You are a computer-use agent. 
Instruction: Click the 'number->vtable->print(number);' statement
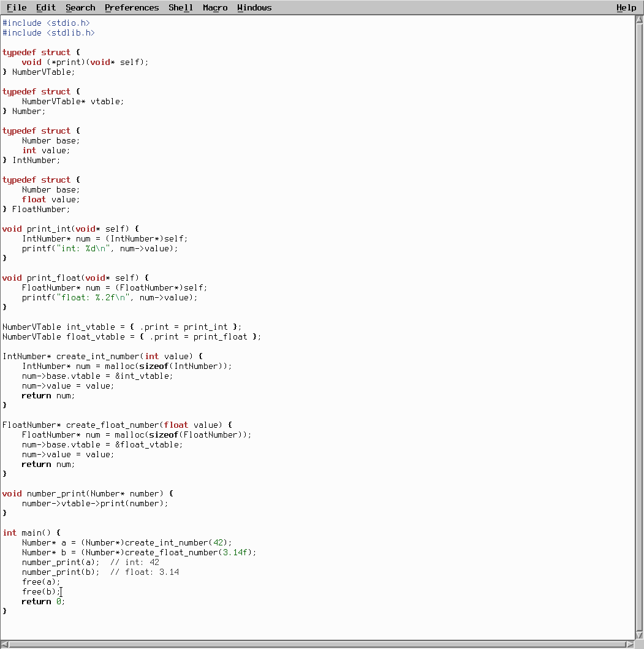click(x=95, y=503)
